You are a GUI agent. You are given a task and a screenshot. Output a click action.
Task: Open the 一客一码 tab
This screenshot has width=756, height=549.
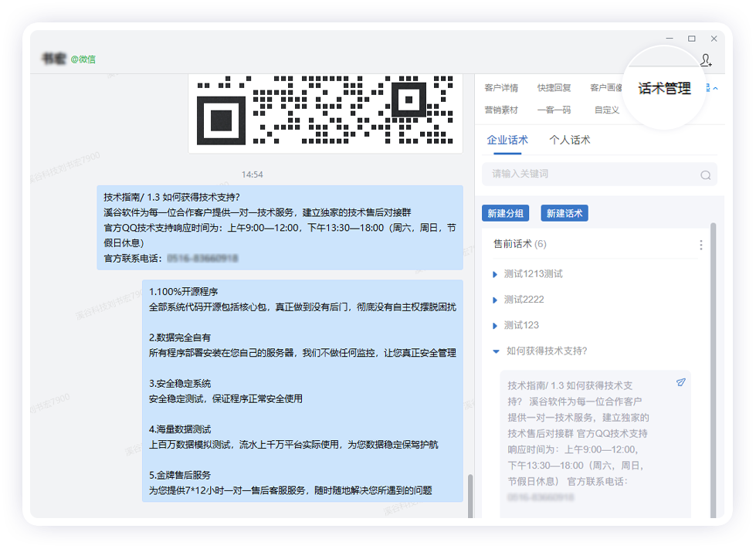coord(554,110)
